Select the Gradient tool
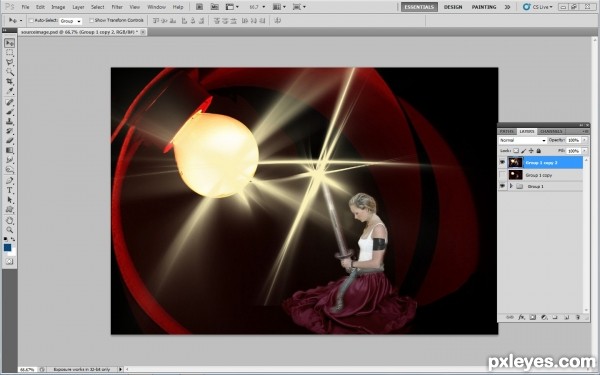Viewport: 600px width, 375px height. click(9, 150)
